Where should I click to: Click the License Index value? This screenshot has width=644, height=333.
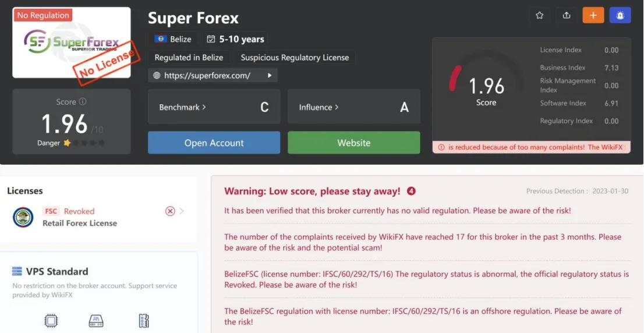[x=611, y=50]
